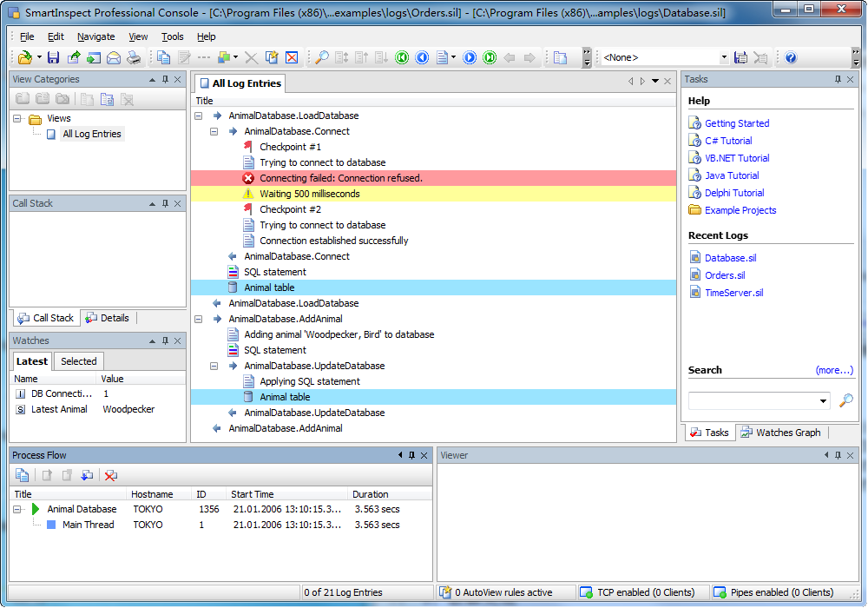Click the first copy icon in Process Flow toolbar

coord(23,476)
